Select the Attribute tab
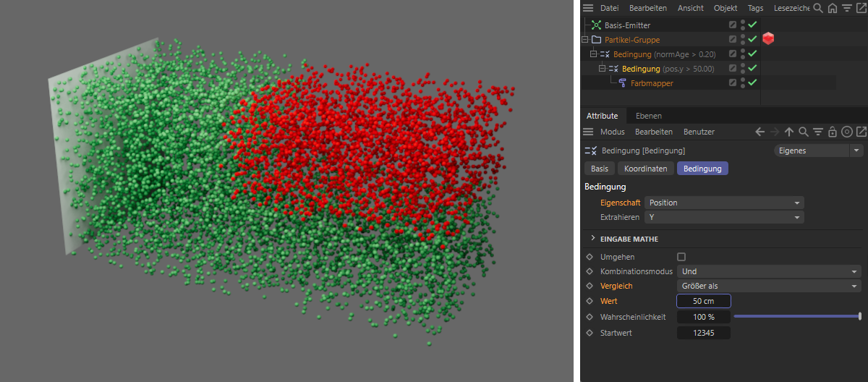The height and width of the screenshot is (382, 868). [x=602, y=116]
